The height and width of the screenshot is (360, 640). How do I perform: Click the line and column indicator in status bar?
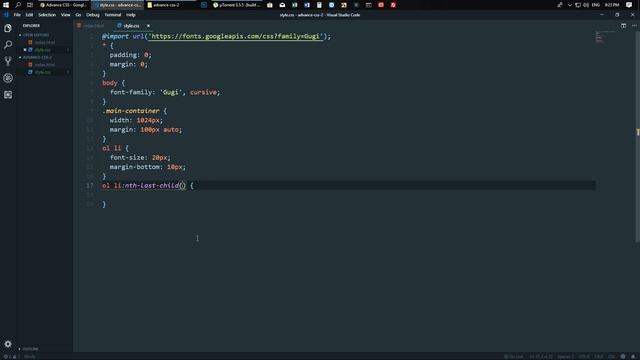(541, 357)
